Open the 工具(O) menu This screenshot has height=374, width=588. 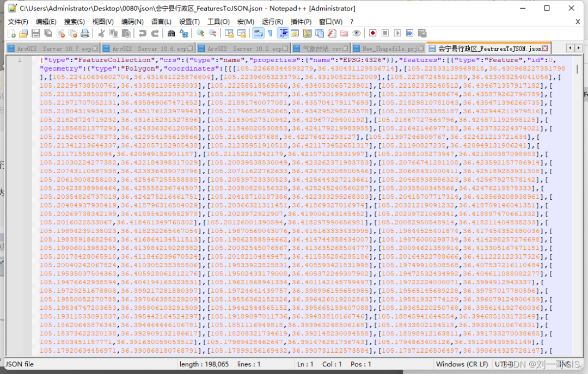[x=219, y=22]
